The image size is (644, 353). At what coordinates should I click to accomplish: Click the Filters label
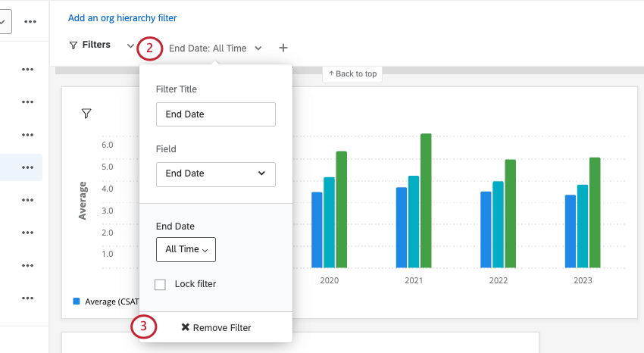pyautogui.click(x=96, y=45)
